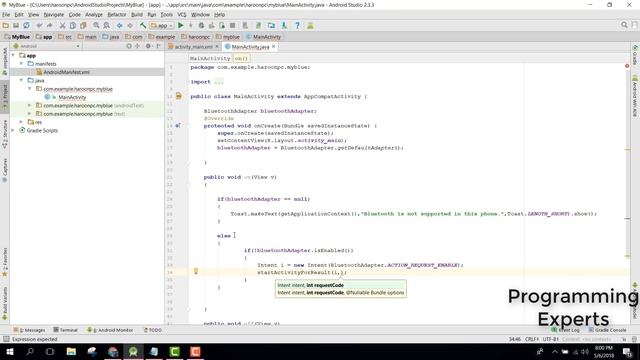
Task: Click the scroll from source target icon
Action: click(129, 46)
